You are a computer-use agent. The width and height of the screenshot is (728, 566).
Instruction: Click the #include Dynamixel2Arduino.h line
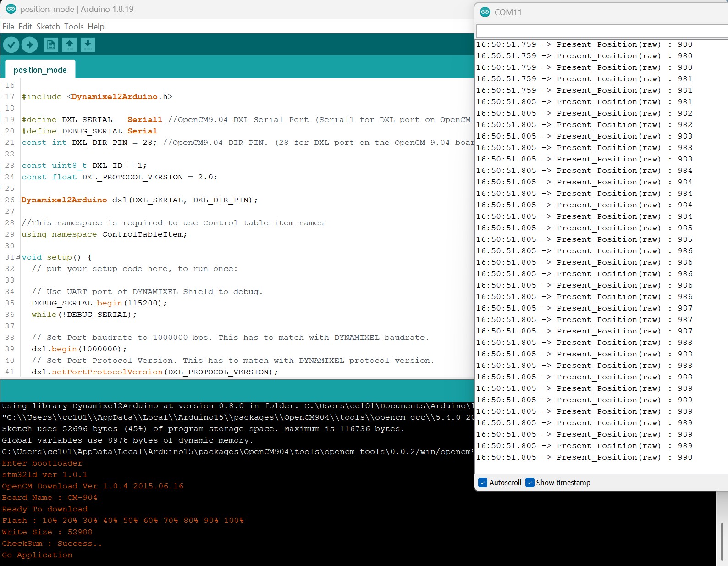pyautogui.click(x=97, y=96)
